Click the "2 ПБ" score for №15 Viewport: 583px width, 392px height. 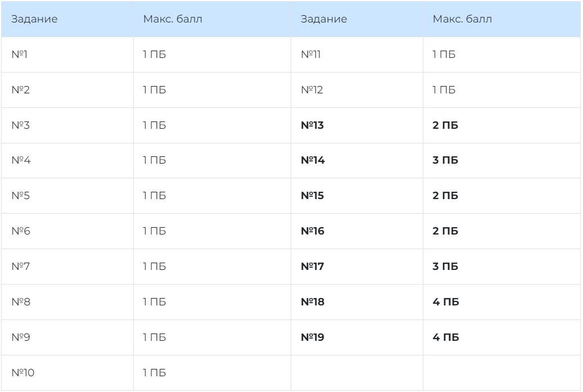[445, 196]
